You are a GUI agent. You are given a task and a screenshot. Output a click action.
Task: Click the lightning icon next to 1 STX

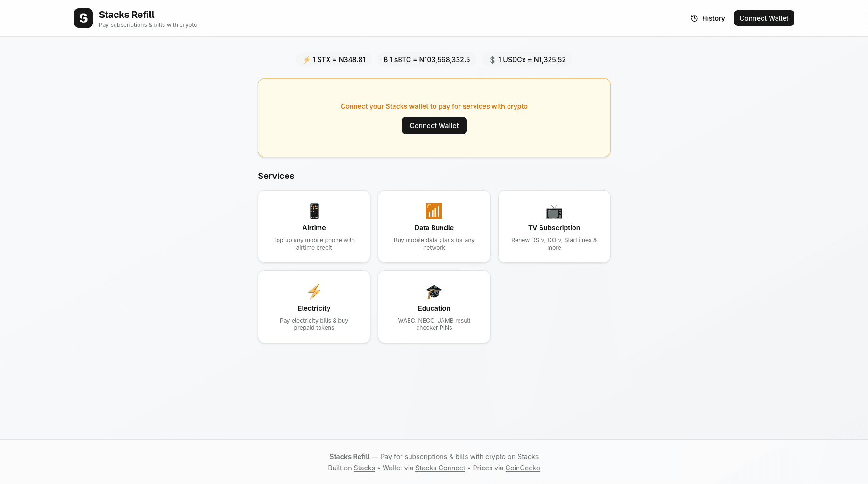[x=306, y=60]
